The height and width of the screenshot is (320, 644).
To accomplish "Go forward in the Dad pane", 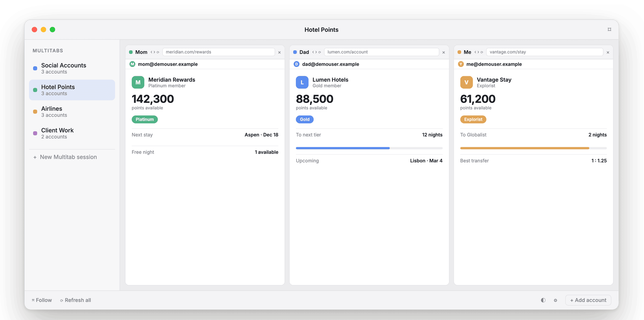I will [x=316, y=52].
